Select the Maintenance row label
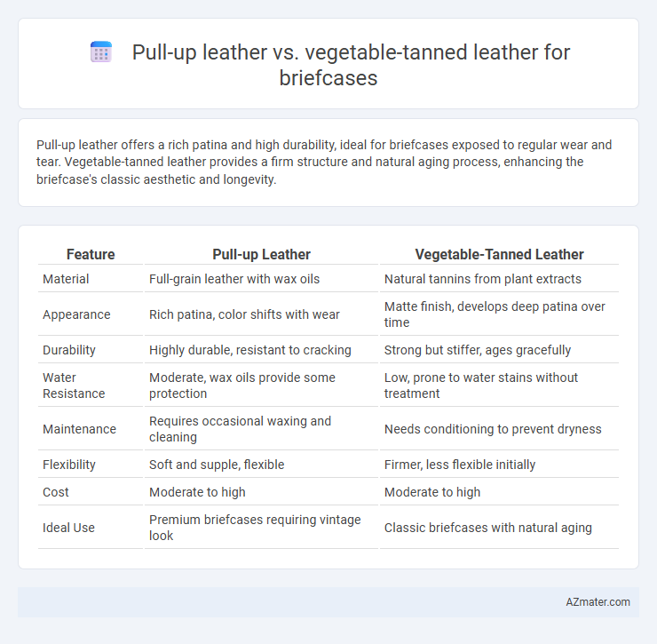The width and height of the screenshot is (657, 644). pos(79,429)
